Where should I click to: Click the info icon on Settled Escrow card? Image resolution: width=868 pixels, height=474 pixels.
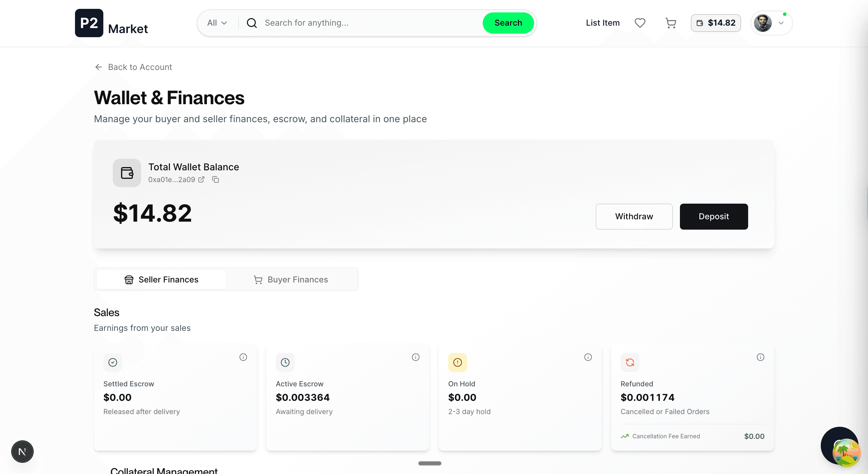point(244,357)
